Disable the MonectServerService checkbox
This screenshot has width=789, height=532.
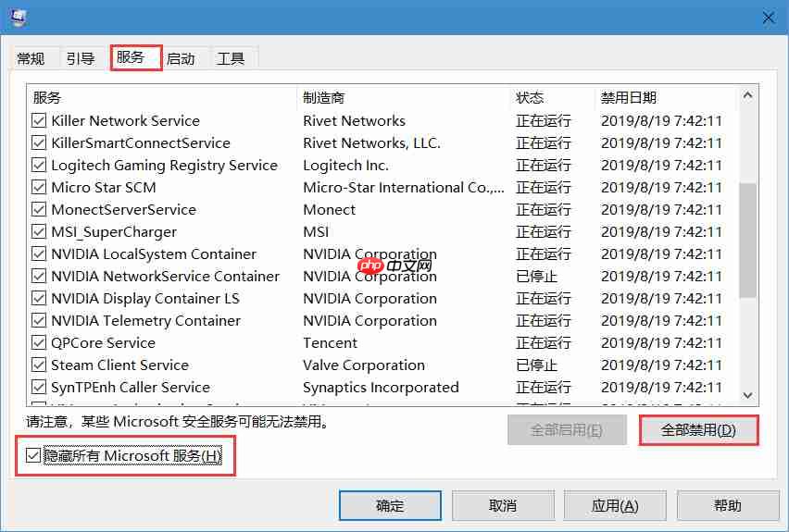click(39, 209)
